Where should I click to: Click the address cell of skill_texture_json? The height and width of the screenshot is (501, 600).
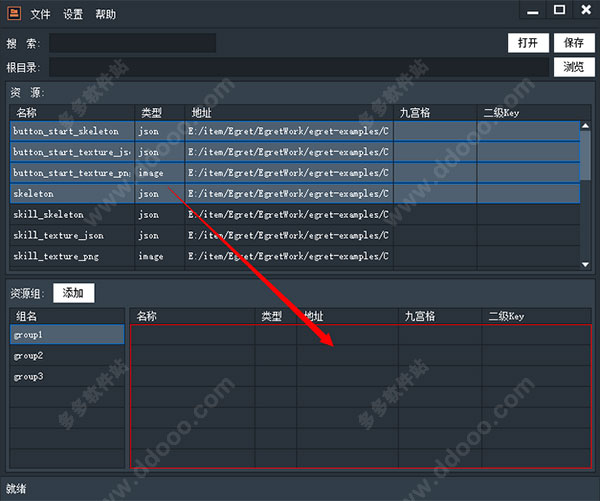click(x=289, y=235)
